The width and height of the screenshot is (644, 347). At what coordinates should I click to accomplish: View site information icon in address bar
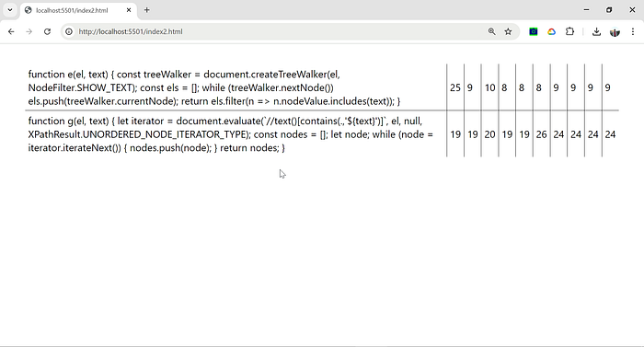pyautogui.click(x=69, y=31)
